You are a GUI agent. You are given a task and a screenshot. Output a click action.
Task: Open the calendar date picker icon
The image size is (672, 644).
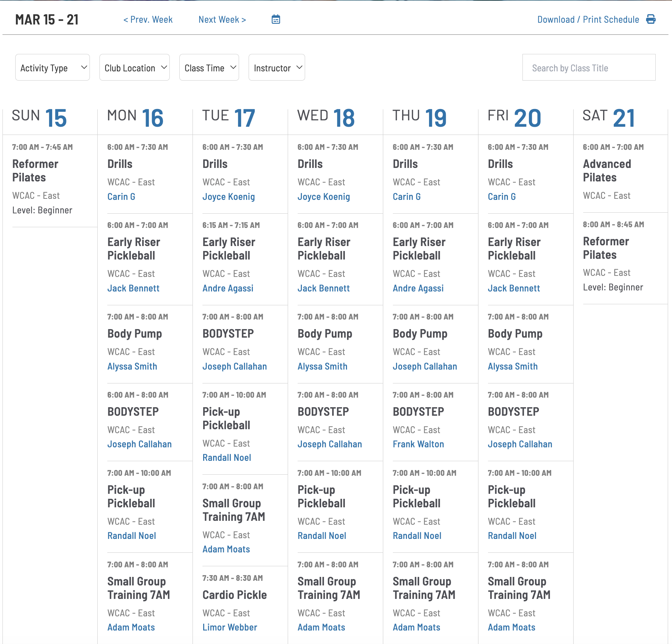(x=276, y=20)
